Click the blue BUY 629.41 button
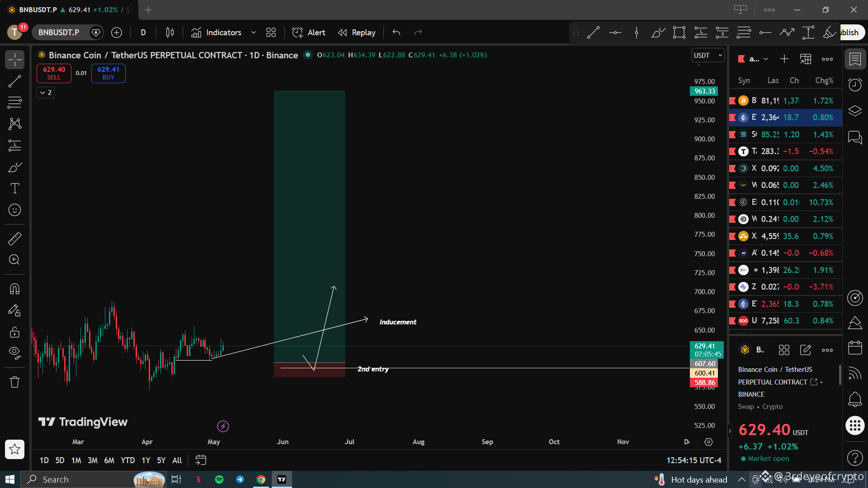868x488 pixels. pyautogui.click(x=108, y=73)
